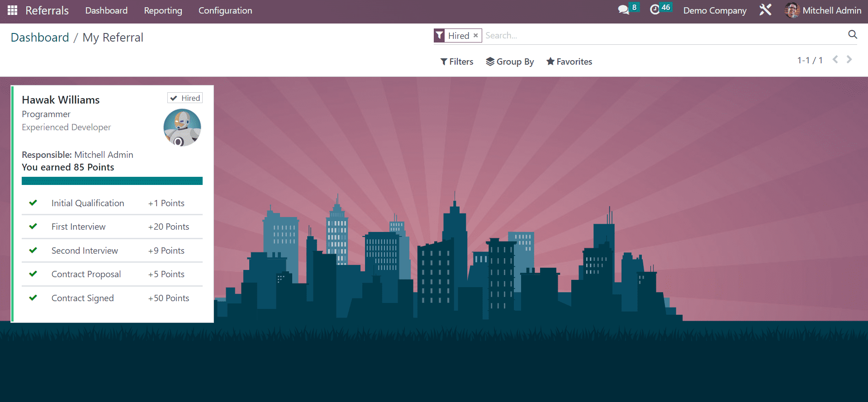Click the +5 Points value
The width and height of the screenshot is (868, 402).
(x=166, y=274)
